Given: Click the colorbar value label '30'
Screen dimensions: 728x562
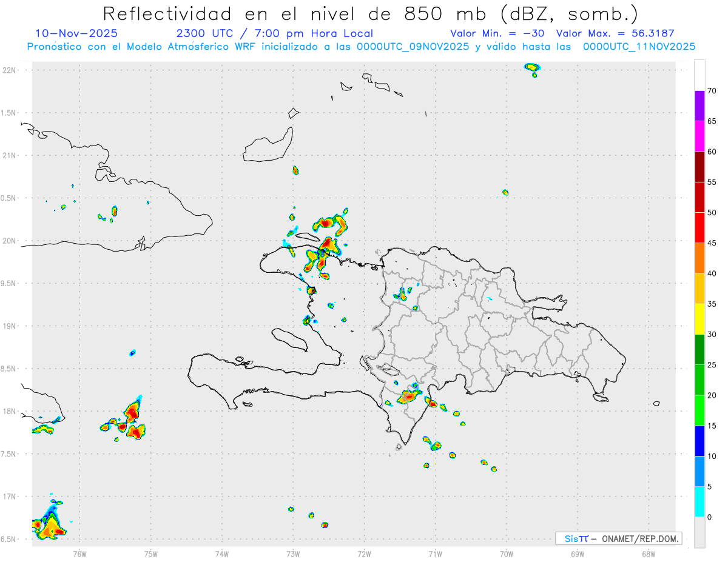Looking at the screenshot, I should (x=712, y=335).
